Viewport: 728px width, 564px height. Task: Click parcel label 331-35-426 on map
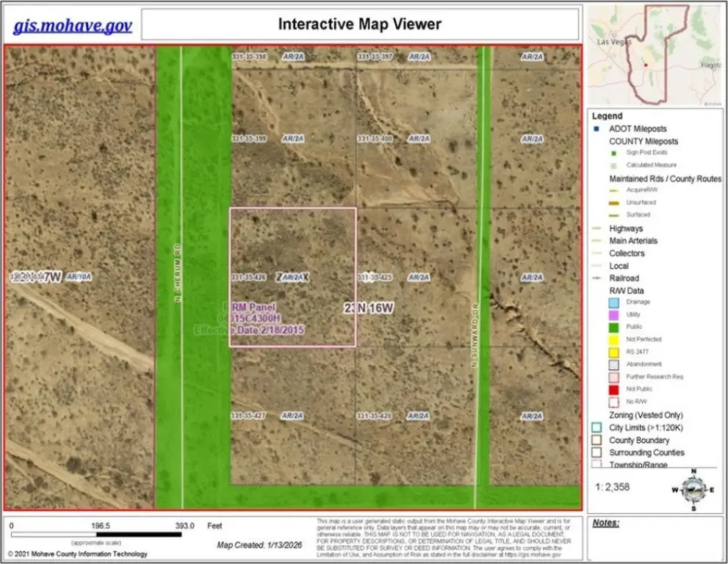point(248,278)
